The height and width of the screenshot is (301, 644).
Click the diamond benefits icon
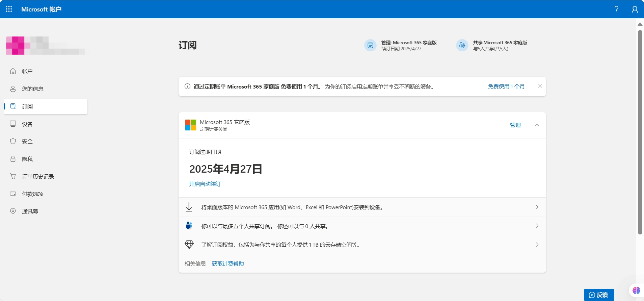click(x=189, y=245)
